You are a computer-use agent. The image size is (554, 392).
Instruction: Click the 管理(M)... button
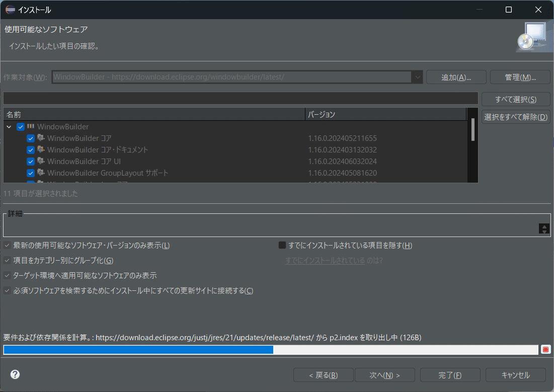tap(520, 77)
